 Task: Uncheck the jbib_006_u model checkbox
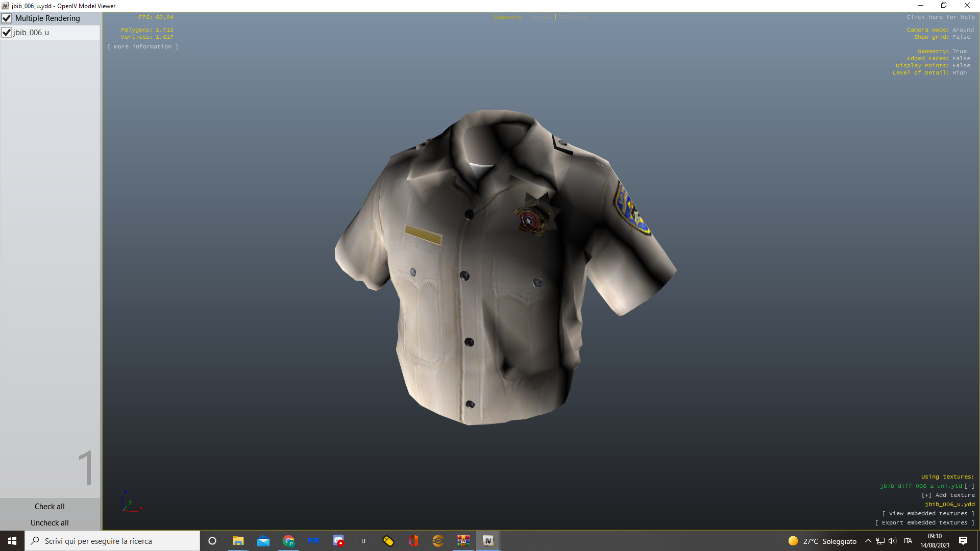coord(7,33)
